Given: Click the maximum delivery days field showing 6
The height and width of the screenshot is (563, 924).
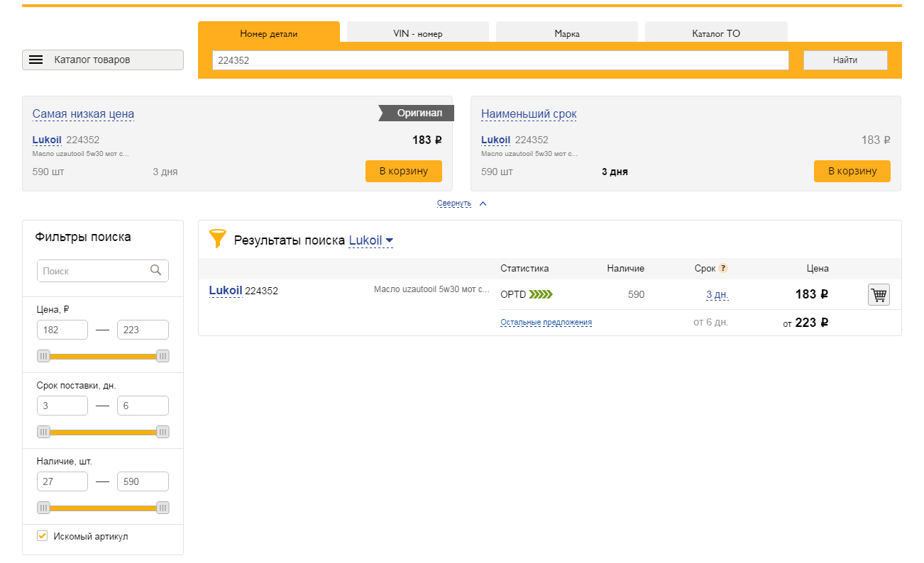Looking at the screenshot, I should coord(143,406).
